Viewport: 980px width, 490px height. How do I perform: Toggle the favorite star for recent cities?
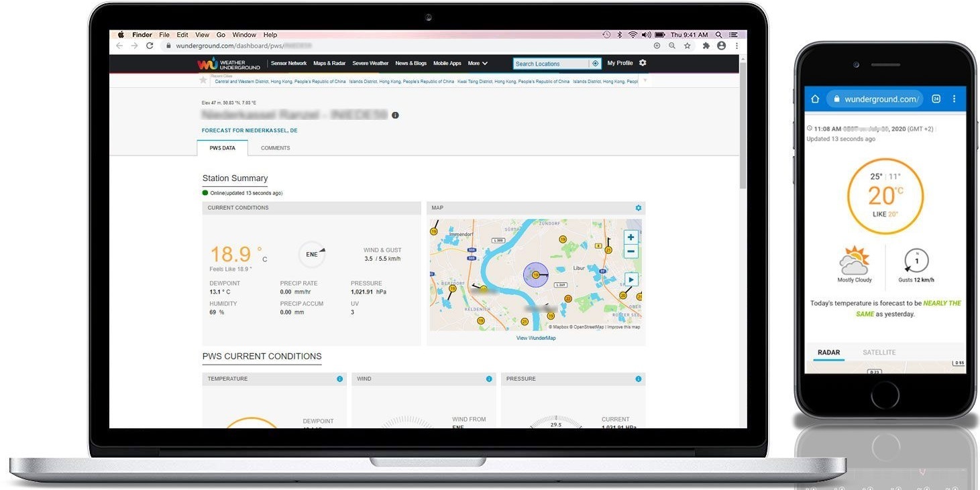tap(203, 80)
